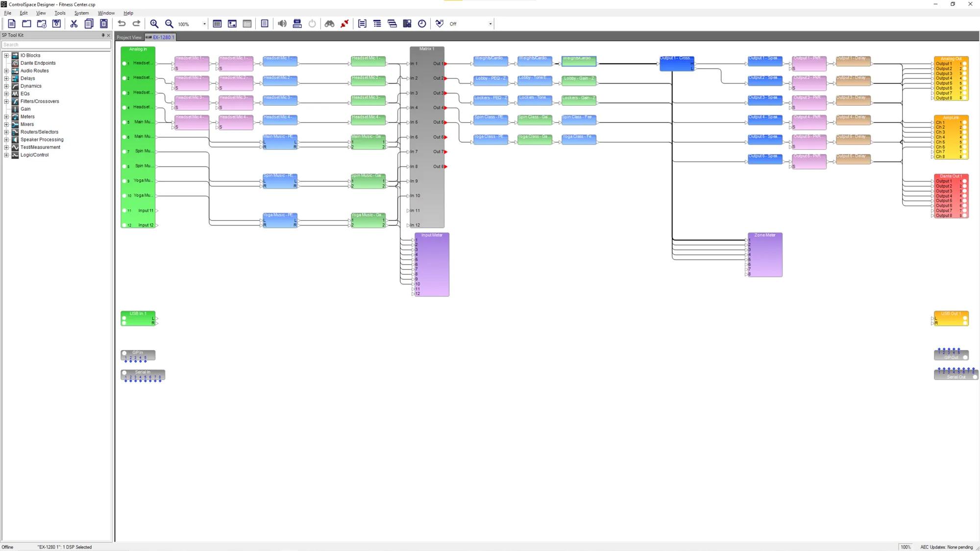The height and width of the screenshot is (551, 980).
Task: Open the zoom percentage dropdown
Action: [x=204, y=24]
